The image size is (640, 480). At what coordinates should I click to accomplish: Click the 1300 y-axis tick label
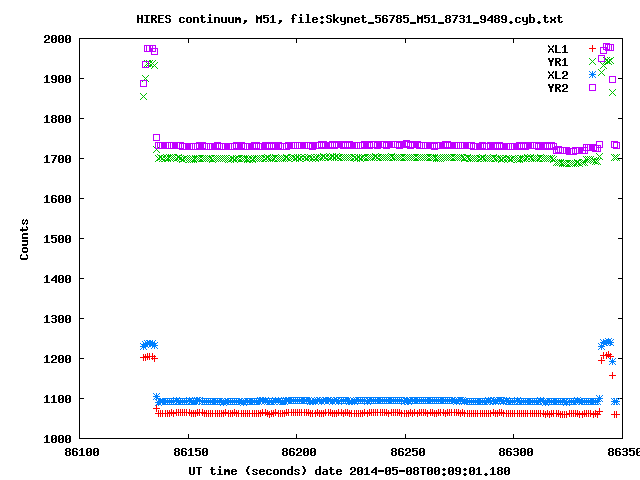tap(57, 319)
